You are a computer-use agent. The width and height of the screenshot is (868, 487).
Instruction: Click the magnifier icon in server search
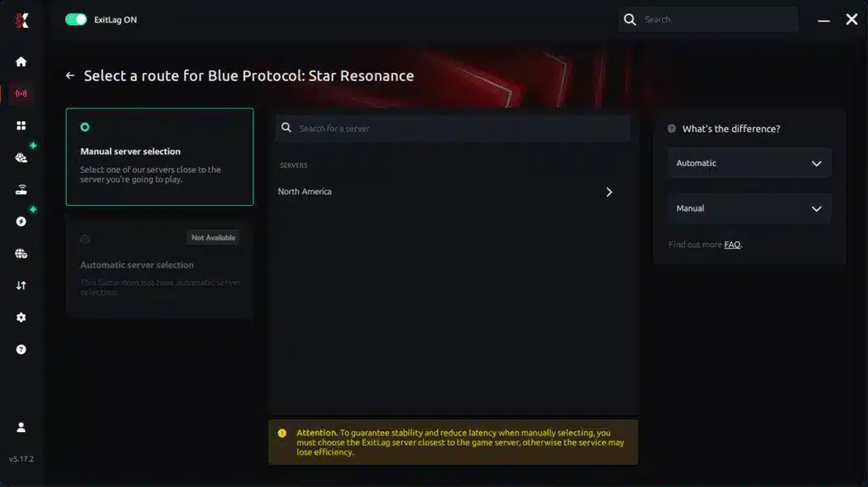click(x=287, y=128)
